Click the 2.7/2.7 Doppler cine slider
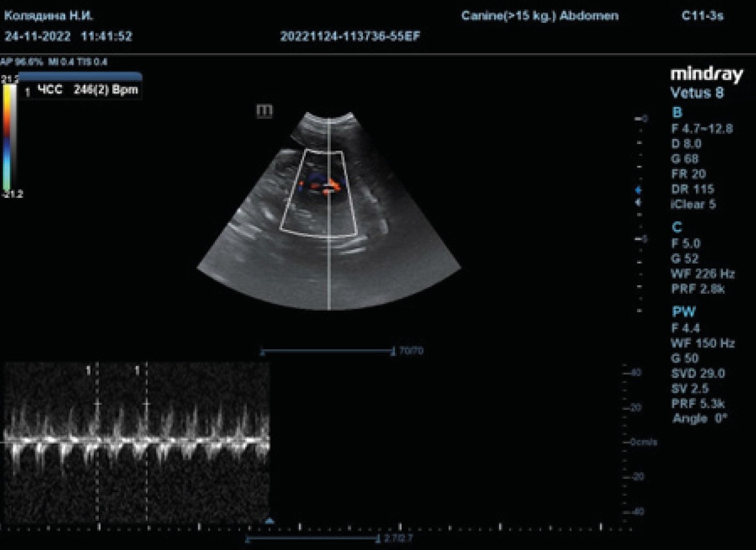756x550 pixels. (312, 539)
